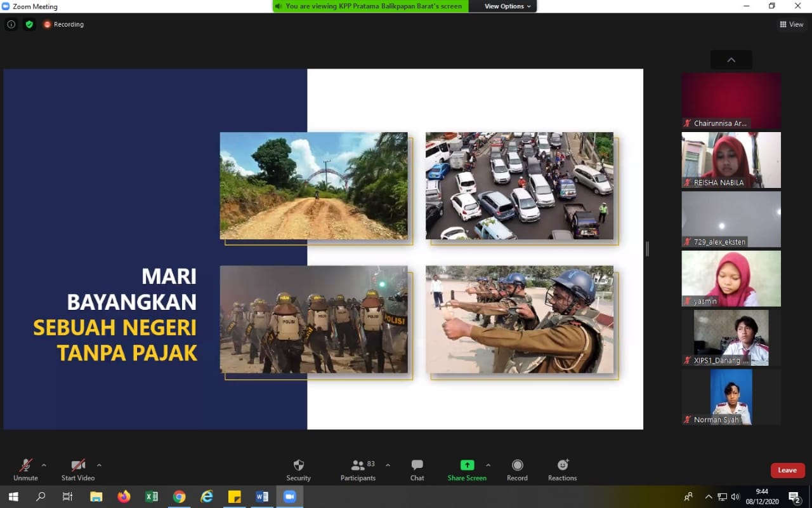
Task: Expand video options arrow beside Start Video
Action: 99,465
